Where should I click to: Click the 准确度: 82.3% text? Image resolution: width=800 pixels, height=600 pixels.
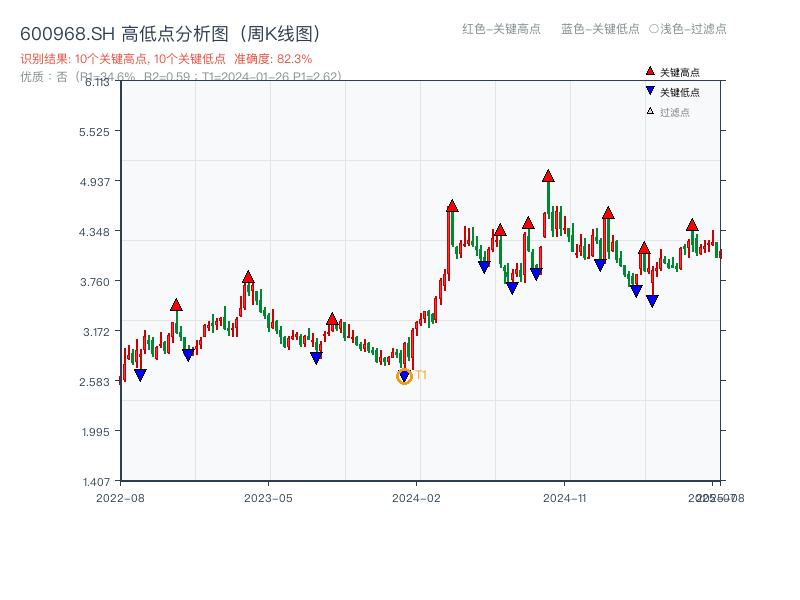point(273,59)
